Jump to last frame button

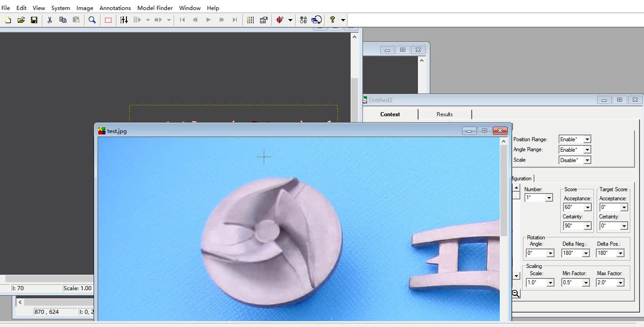tap(235, 20)
